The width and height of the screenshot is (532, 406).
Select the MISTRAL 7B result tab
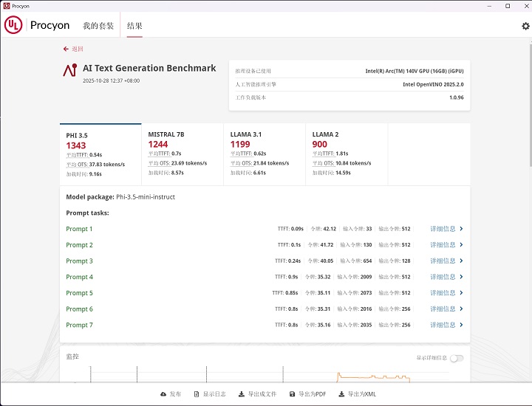pyautogui.click(x=183, y=154)
